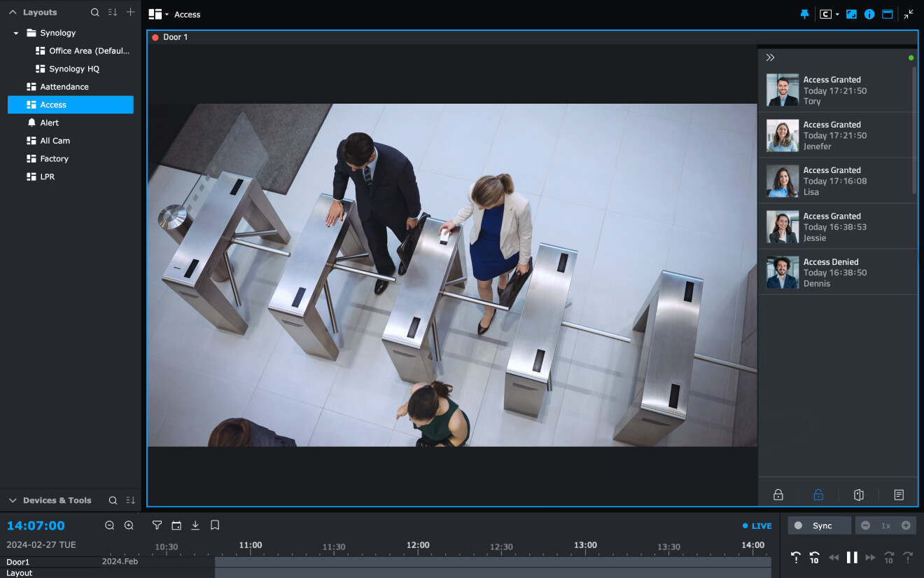The image size is (924, 578).
Task: Open the timeline calendar date picker
Action: pyautogui.click(x=176, y=525)
